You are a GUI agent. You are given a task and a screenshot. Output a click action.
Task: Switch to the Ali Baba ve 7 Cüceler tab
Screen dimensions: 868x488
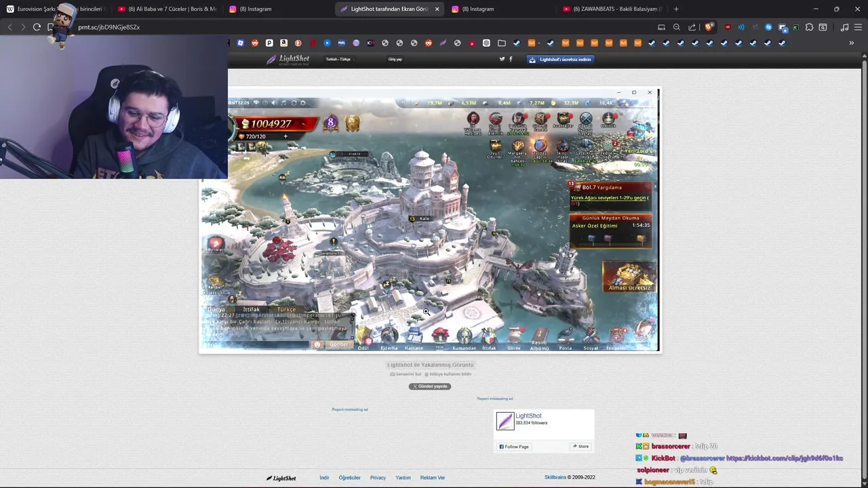pos(167,9)
